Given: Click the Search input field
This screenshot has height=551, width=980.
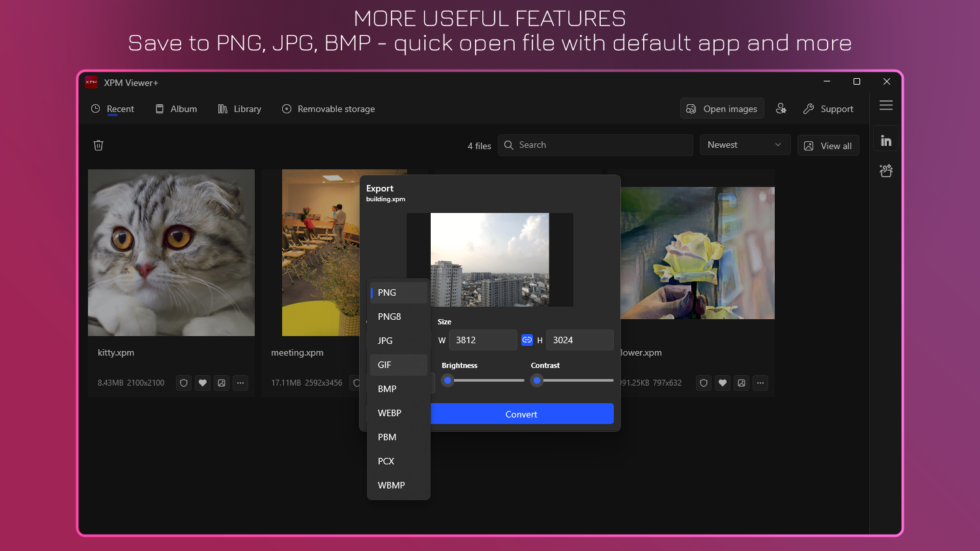Looking at the screenshot, I should (x=595, y=145).
